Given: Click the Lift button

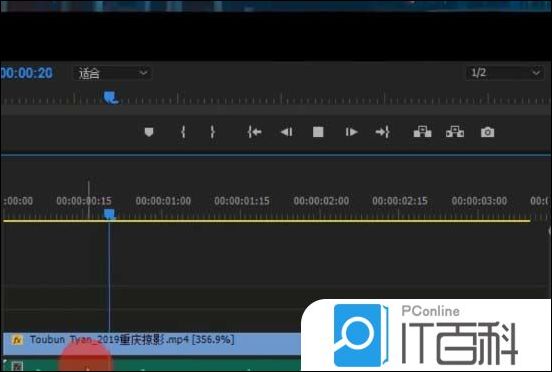Looking at the screenshot, I should point(422,132).
